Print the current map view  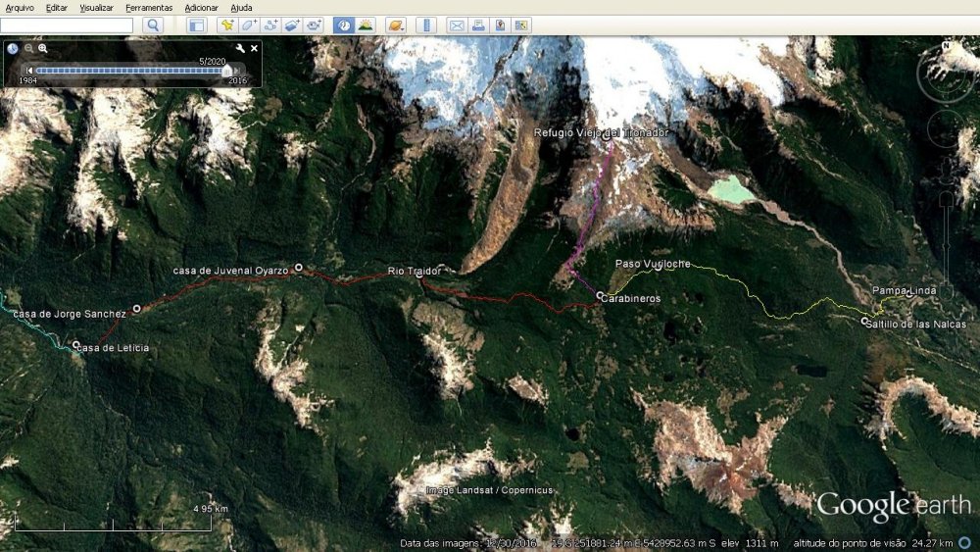pyautogui.click(x=477, y=25)
